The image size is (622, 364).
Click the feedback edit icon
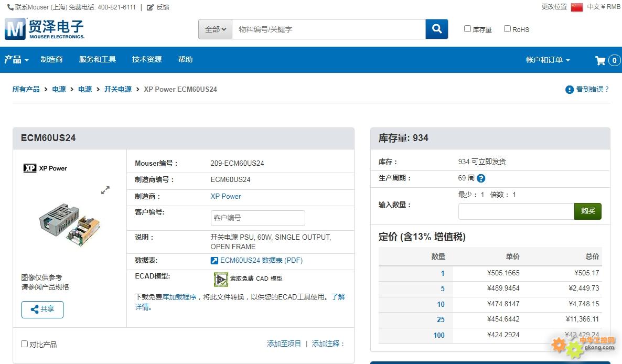[150, 7]
